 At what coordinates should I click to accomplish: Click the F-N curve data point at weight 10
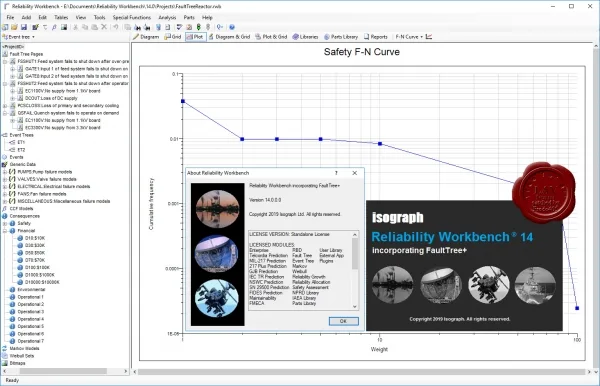380,144
